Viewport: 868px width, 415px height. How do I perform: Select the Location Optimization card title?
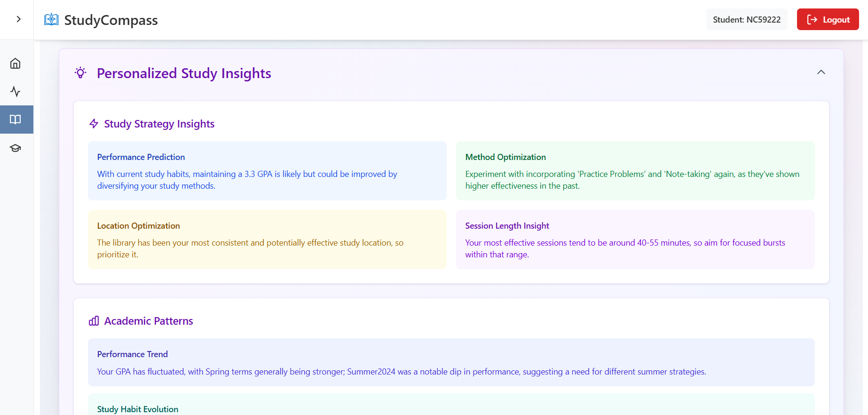[x=139, y=226]
